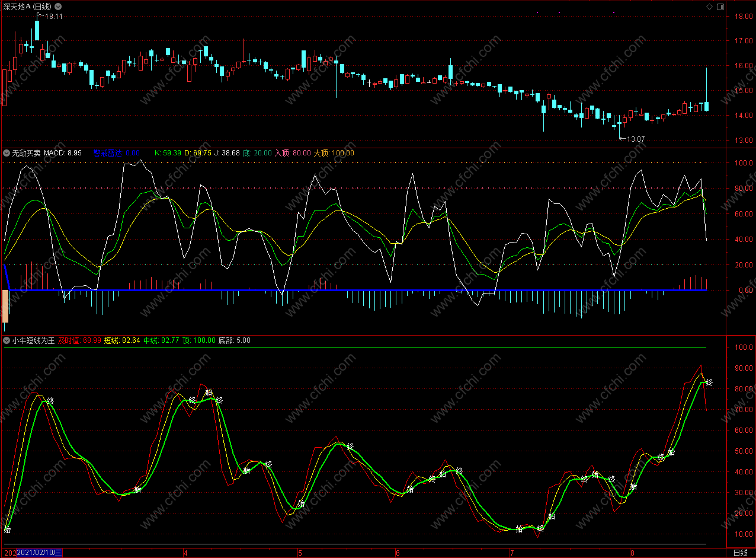The width and height of the screenshot is (756, 558).
Task: Select the 无敌买卖 indicator name
Action: coord(26,153)
